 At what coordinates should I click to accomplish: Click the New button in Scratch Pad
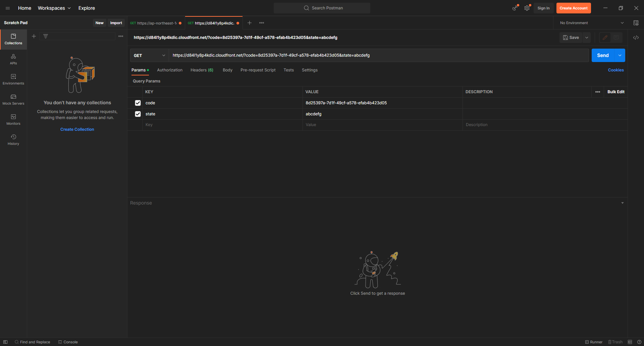(x=99, y=23)
